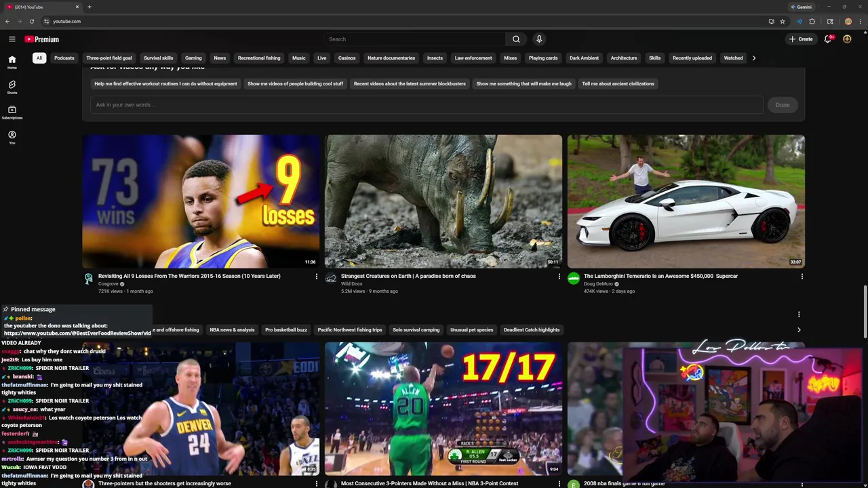Click the Doug DeMuro channel avatar
868x488 pixels.
point(574,279)
